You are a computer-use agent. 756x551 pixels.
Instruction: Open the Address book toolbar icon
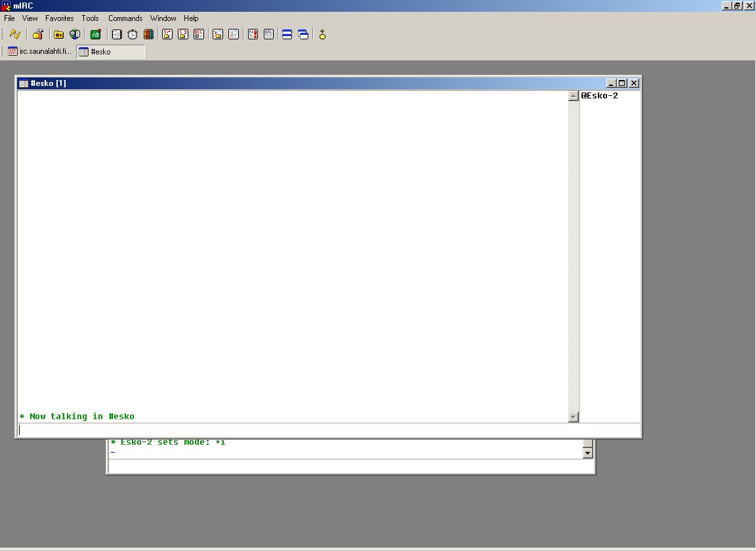click(116, 34)
